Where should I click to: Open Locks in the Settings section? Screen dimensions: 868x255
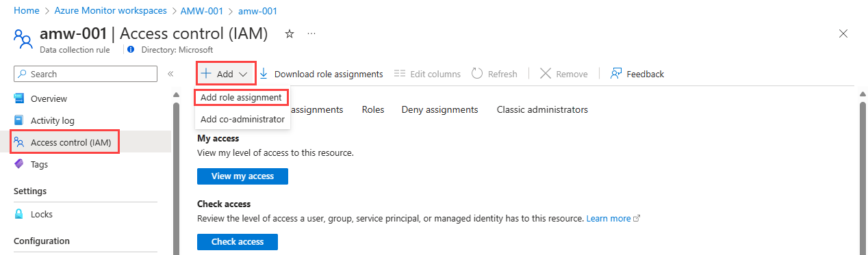pos(42,214)
